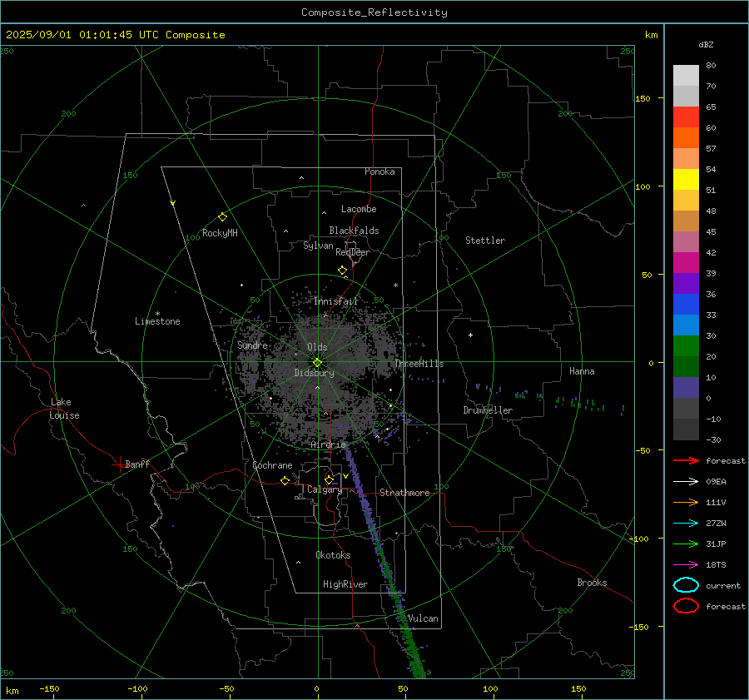Image resolution: width=749 pixels, height=700 pixels.
Task: Click the Strathmore city label
Action: point(404,493)
